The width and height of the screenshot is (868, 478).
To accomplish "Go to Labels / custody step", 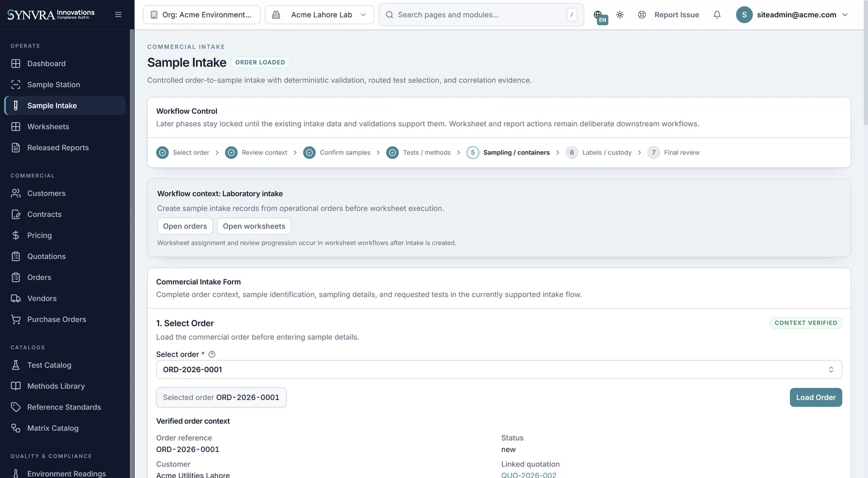I will pos(599,153).
